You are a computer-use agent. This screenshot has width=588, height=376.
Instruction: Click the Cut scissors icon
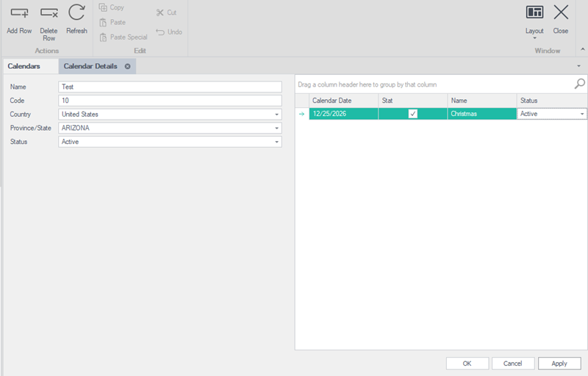[x=159, y=12]
